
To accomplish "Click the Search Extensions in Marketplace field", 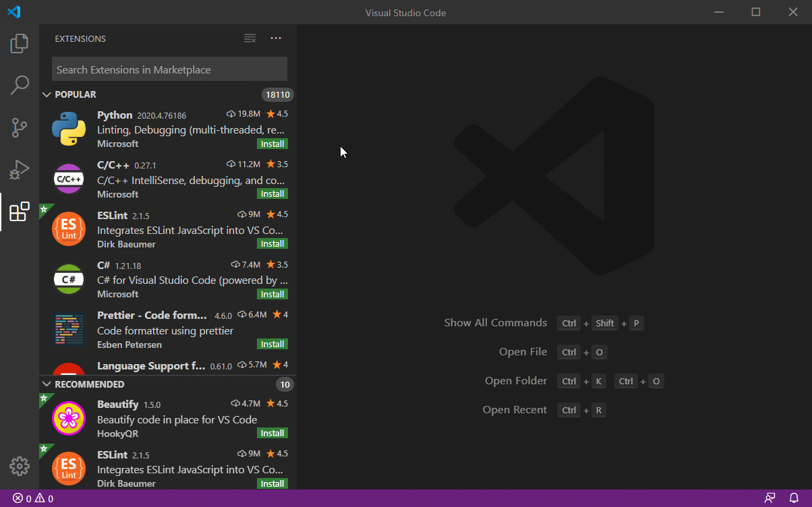I will coord(169,69).
